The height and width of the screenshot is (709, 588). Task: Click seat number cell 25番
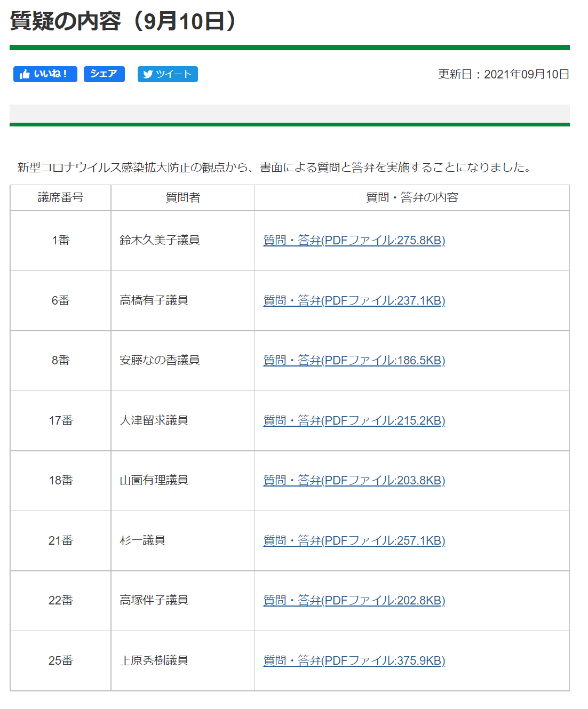[61, 661]
